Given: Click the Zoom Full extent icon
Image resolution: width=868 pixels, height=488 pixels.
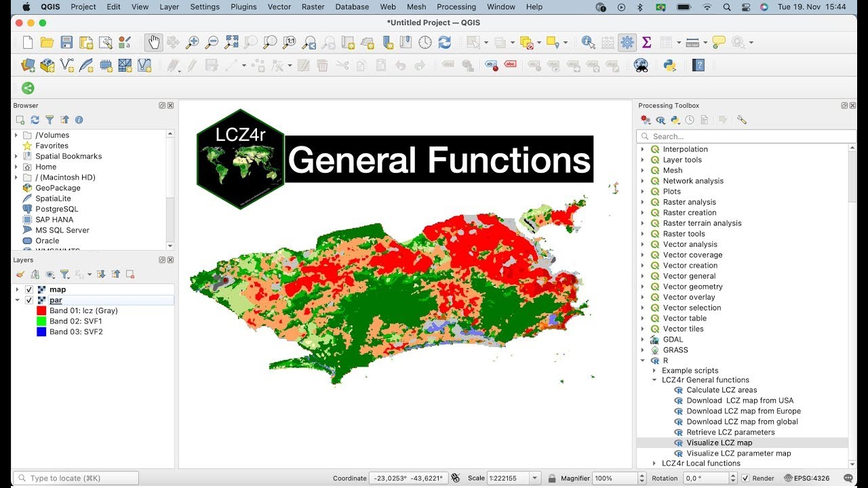Looking at the screenshot, I should point(231,43).
